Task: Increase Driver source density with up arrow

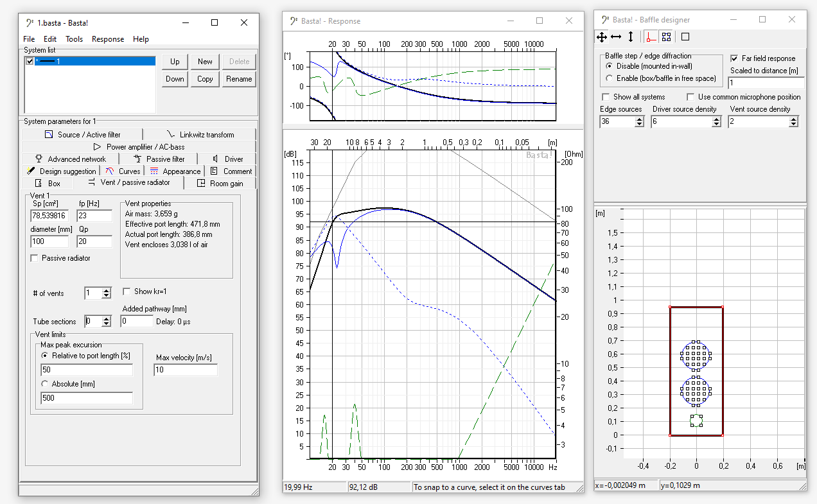Action: [717, 119]
